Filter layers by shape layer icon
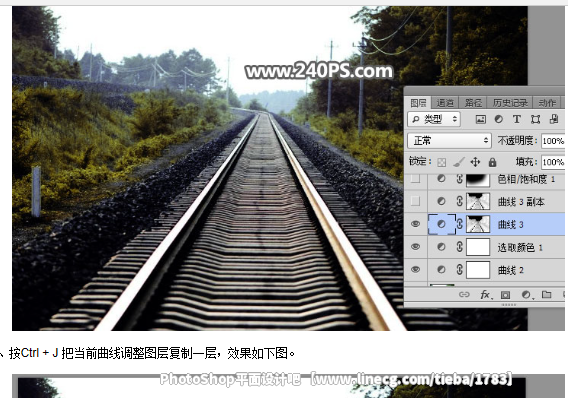Image resolution: width=568 pixels, height=398 pixels. tap(535, 119)
